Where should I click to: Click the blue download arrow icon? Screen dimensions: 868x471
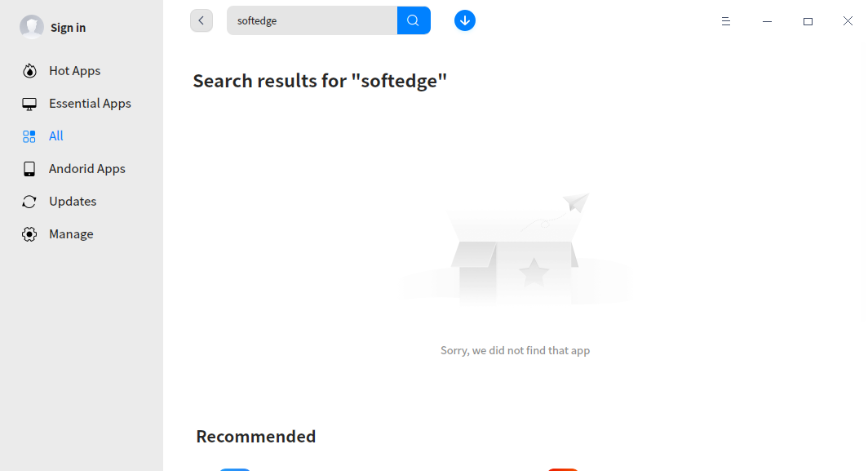click(x=465, y=20)
